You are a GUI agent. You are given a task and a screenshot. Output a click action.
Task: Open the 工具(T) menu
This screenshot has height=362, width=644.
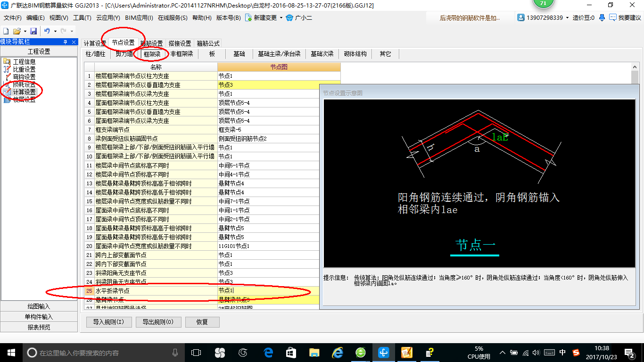click(82, 18)
